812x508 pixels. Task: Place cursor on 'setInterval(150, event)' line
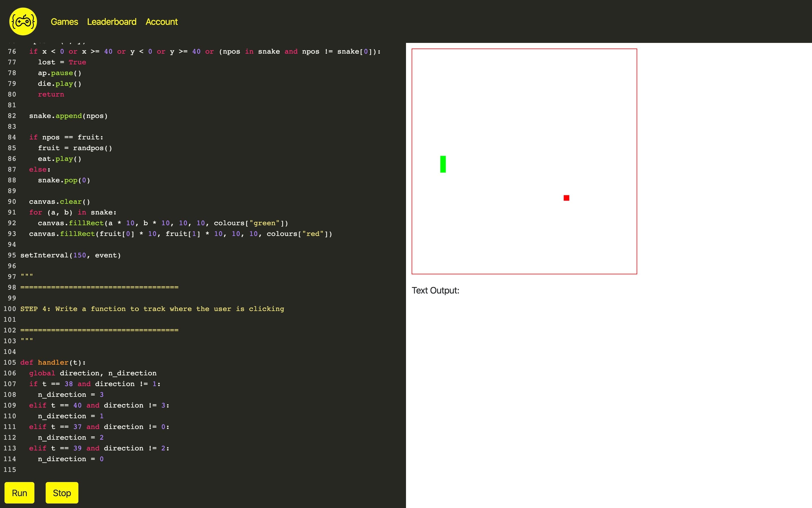pos(70,255)
